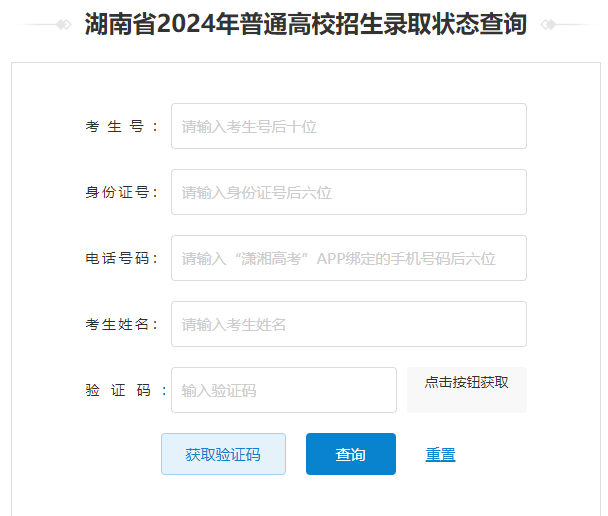Select the 电话号码 phone number field
The height and width of the screenshot is (516, 608).
pyautogui.click(x=348, y=258)
